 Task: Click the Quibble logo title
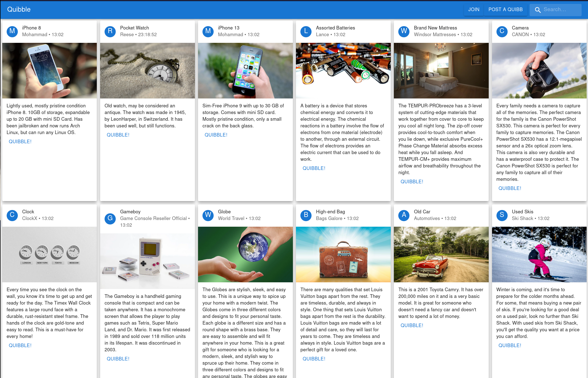[x=19, y=9]
